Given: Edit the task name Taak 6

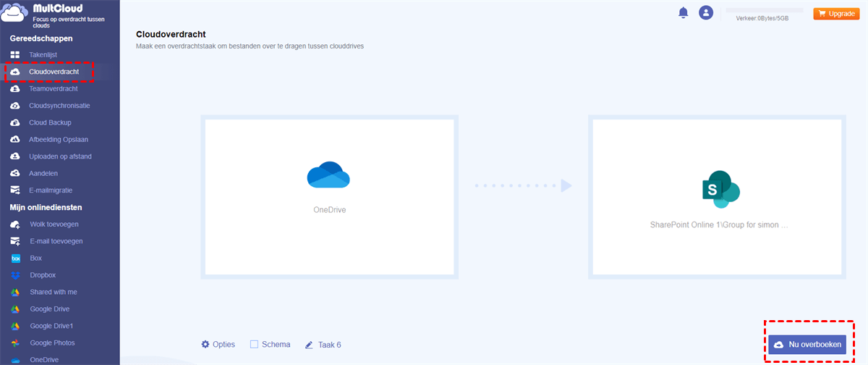Looking at the screenshot, I should 323,345.
